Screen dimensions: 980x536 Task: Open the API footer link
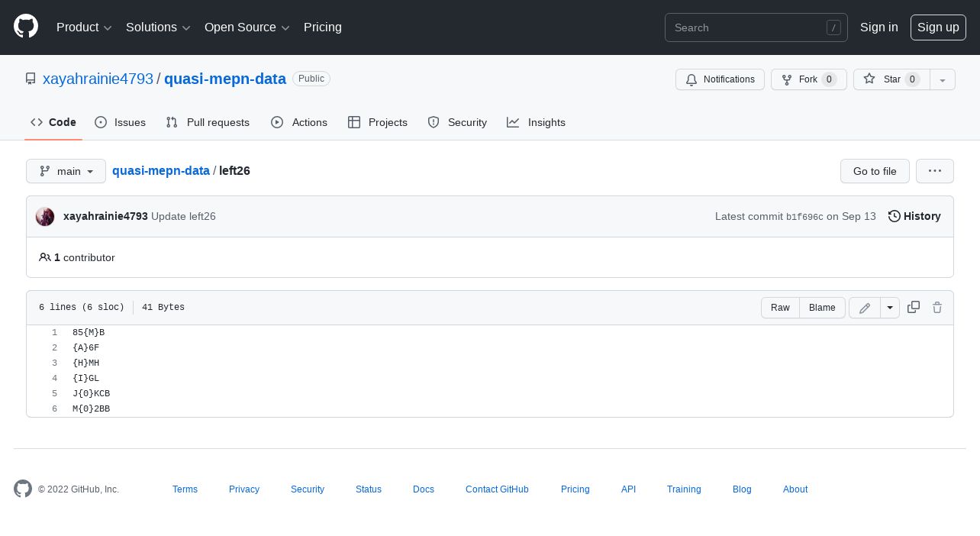click(628, 489)
